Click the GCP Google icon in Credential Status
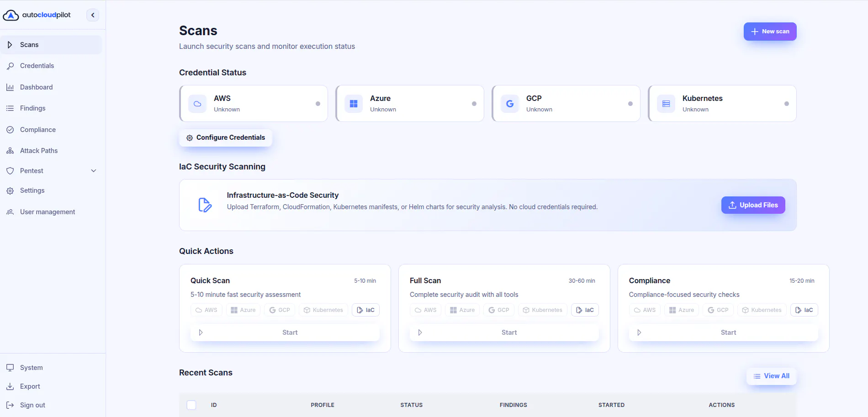This screenshot has height=417, width=868. tap(510, 104)
